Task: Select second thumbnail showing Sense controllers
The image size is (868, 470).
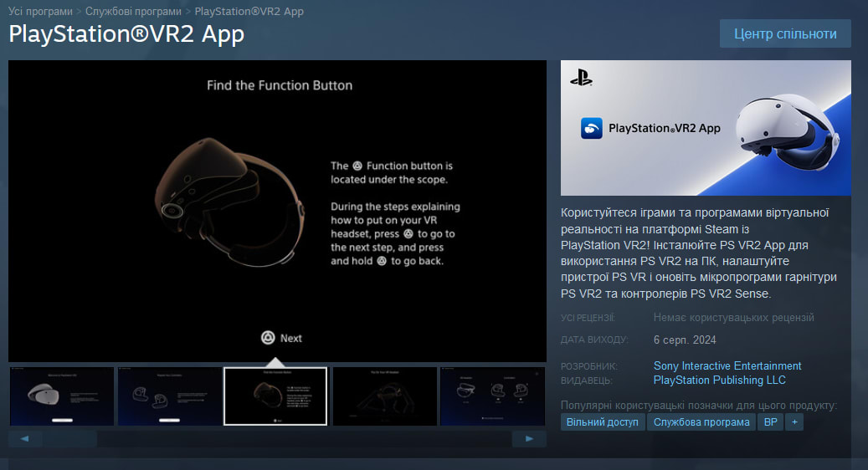Action: pos(169,396)
